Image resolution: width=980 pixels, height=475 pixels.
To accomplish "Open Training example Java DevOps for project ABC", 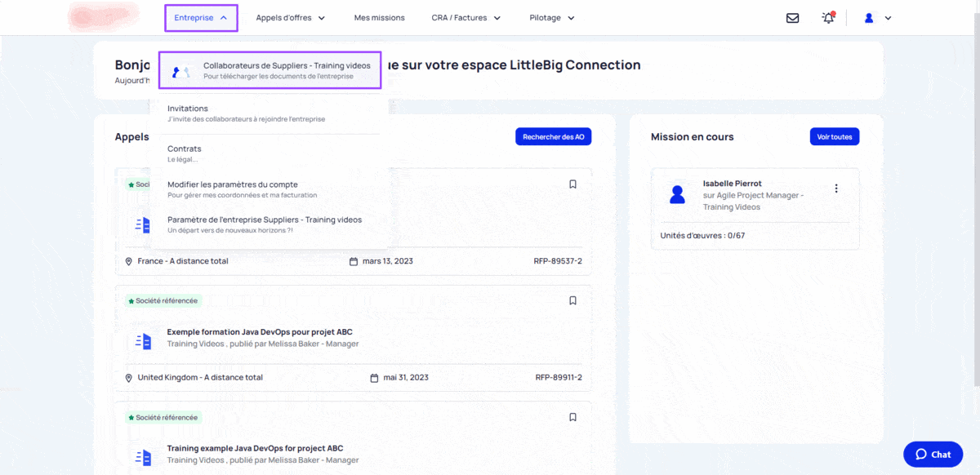I will coord(255,448).
